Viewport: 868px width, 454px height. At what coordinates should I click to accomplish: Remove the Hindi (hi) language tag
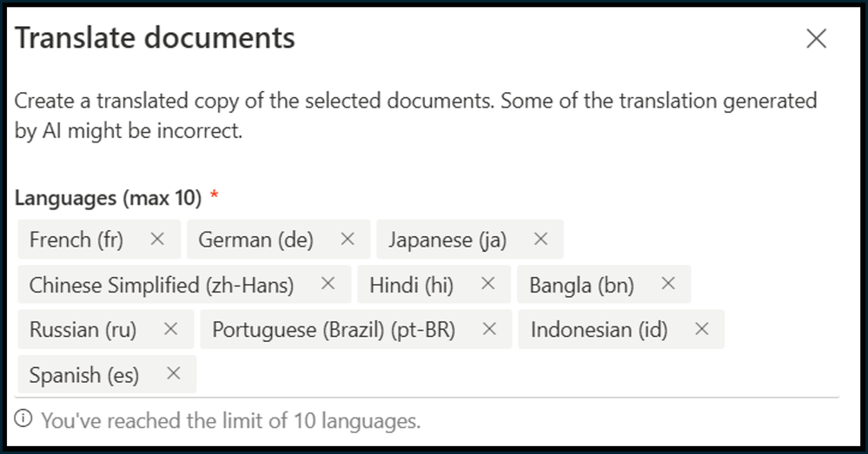(x=488, y=284)
